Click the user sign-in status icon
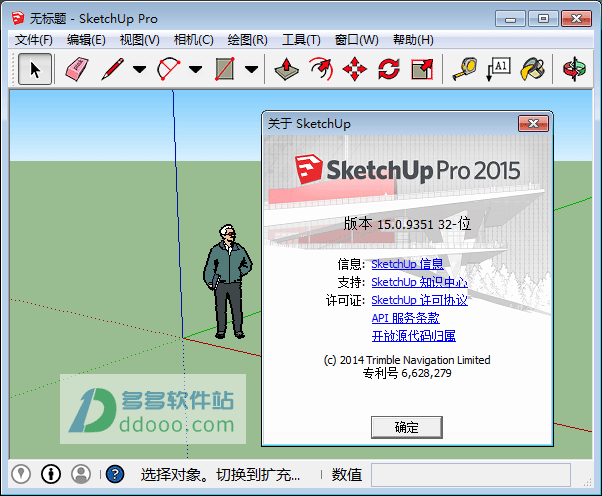This screenshot has height=496, width=602. coord(81,474)
